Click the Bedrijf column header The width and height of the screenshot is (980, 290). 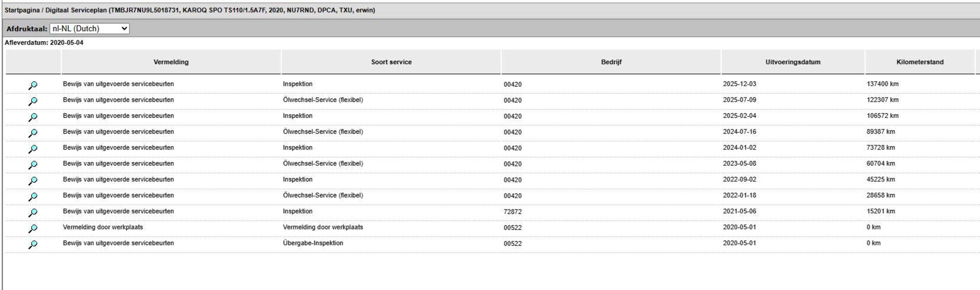point(611,62)
